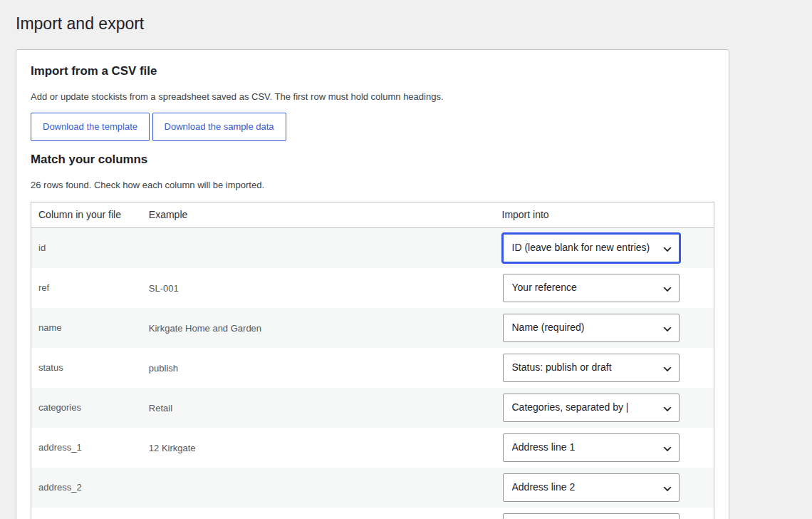Open the Categories, separated by | dropdown
The height and width of the screenshot is (519, 812).
point(591,408)
